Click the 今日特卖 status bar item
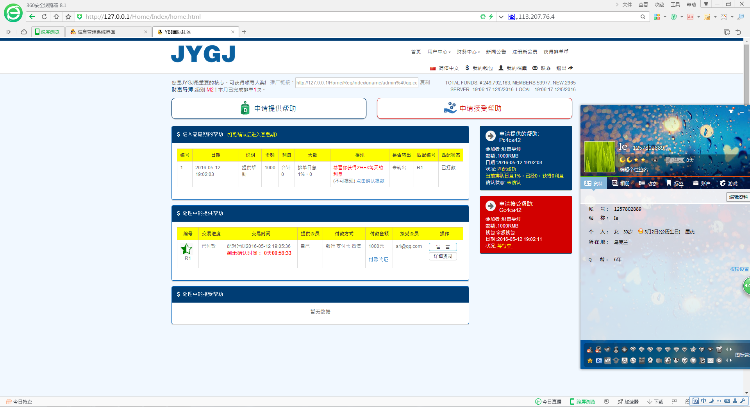 tap(19, 402)
